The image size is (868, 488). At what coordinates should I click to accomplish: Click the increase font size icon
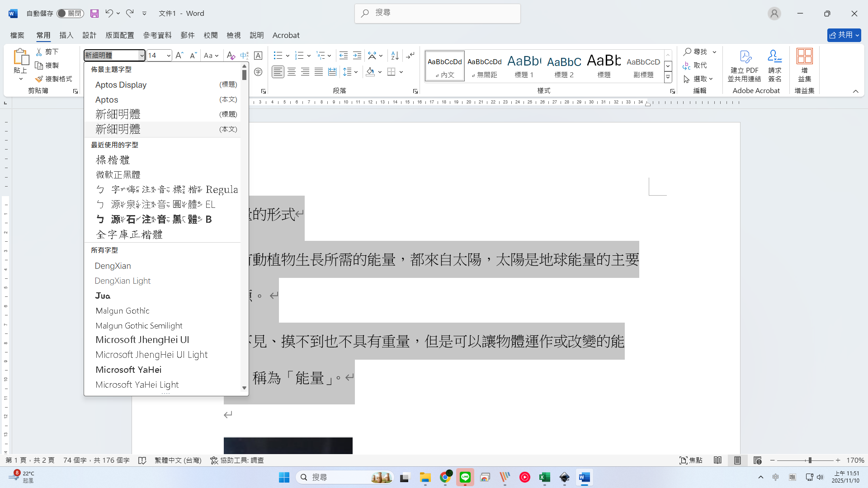pyautogui.click(x=179, y=56)
